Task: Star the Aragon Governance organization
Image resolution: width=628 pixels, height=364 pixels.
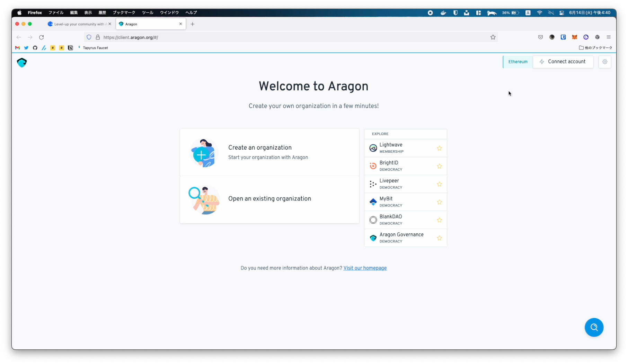Action: (439, 238)
